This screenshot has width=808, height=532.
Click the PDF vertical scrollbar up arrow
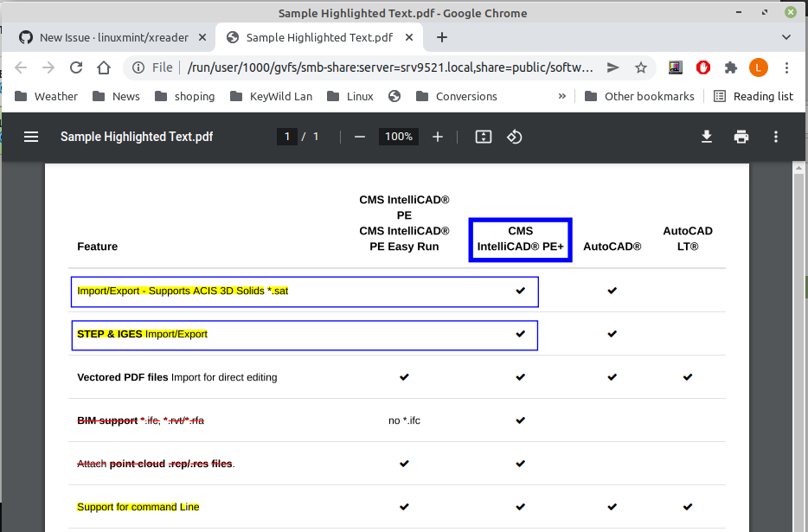(x=798, y=168)
